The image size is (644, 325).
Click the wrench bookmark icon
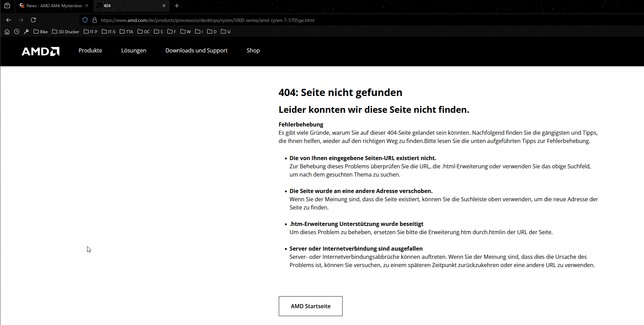pyautogui.click(x=26, y=32)
